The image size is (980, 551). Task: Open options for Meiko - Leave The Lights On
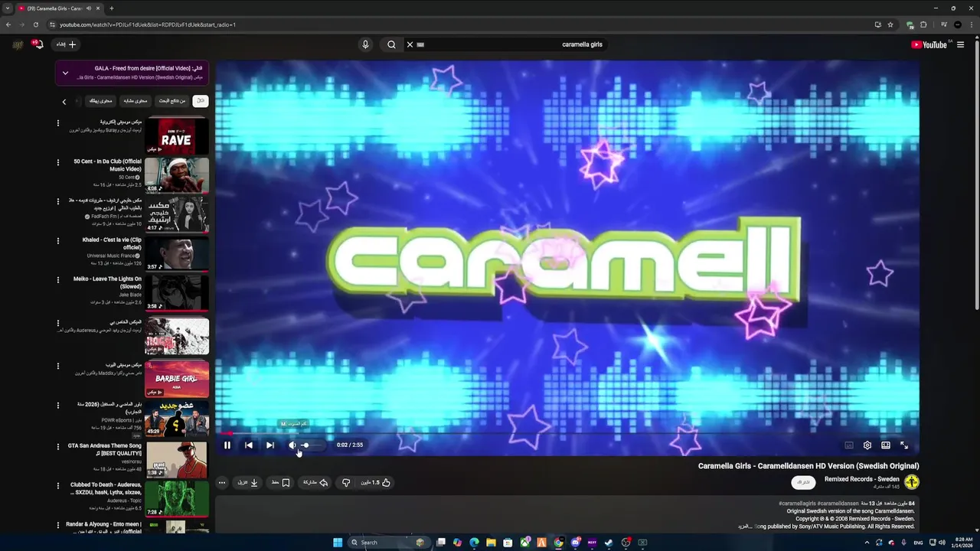(x=58, y=280)
